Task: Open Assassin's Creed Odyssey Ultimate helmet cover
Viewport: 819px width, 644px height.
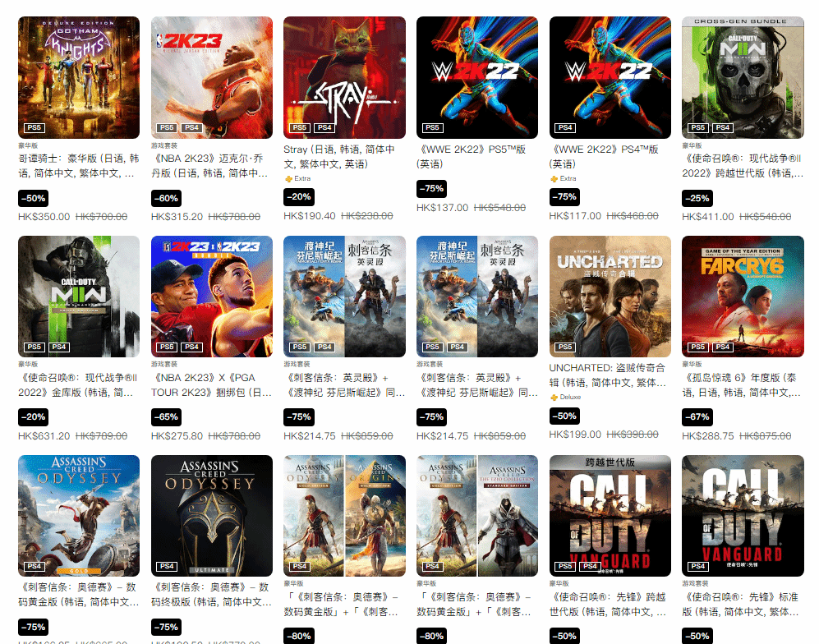Action: pyautogui.click(x=212, y=516)
